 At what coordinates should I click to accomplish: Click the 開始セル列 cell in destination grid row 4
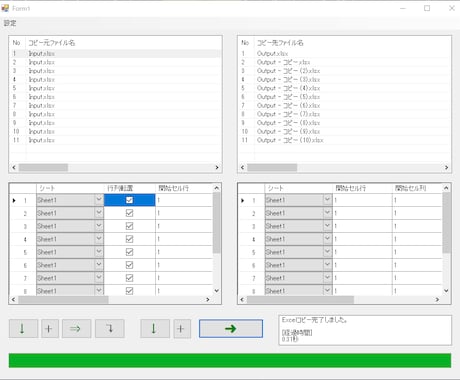pos(417,239)
